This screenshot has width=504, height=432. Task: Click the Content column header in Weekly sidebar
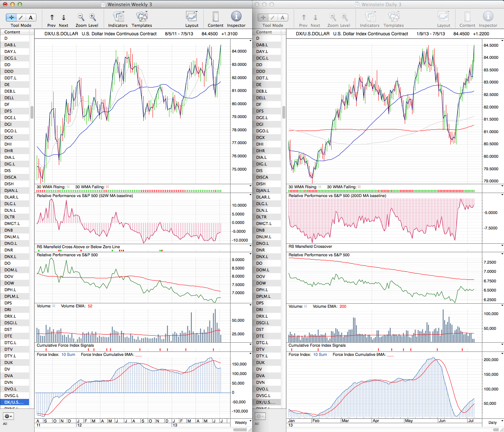(15, 32)
